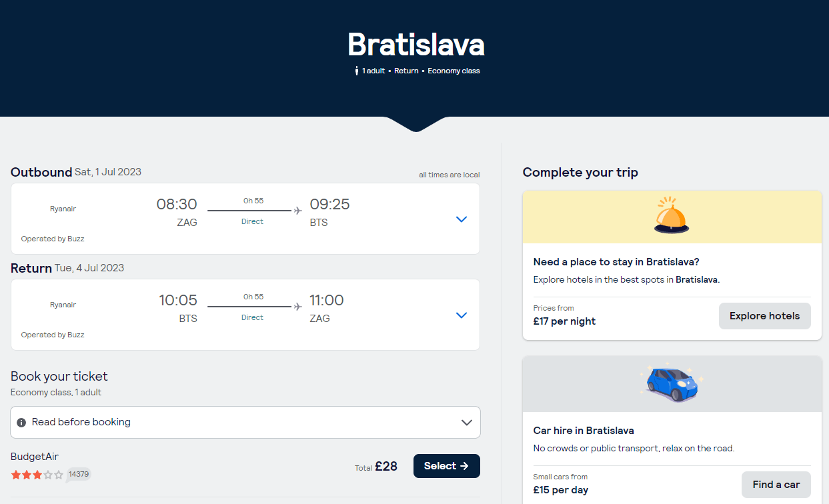The width and height of the screenshot is (829, 504).
Task: Expand the Read before booking dropdown
Action: click(x=245, y=423)
